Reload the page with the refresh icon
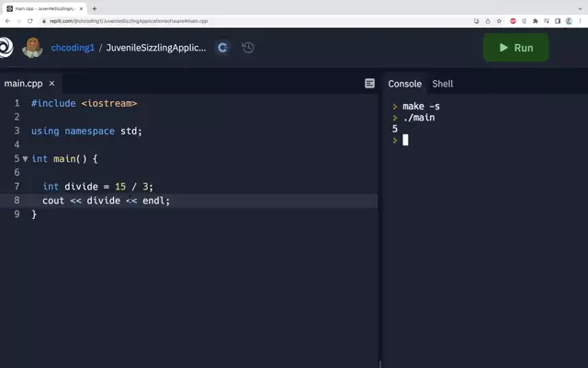Image resolution: width=588 pixels, height=368 pixels. coord(30,21)
